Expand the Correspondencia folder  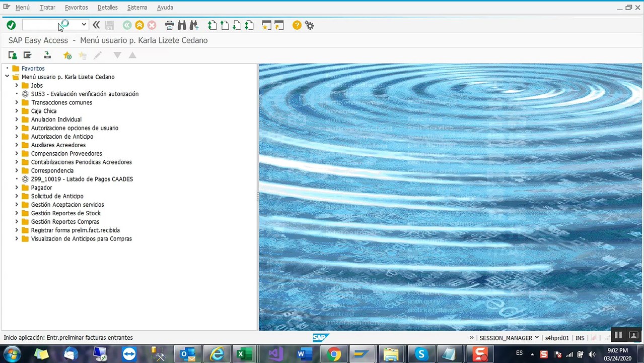(17, 170)
